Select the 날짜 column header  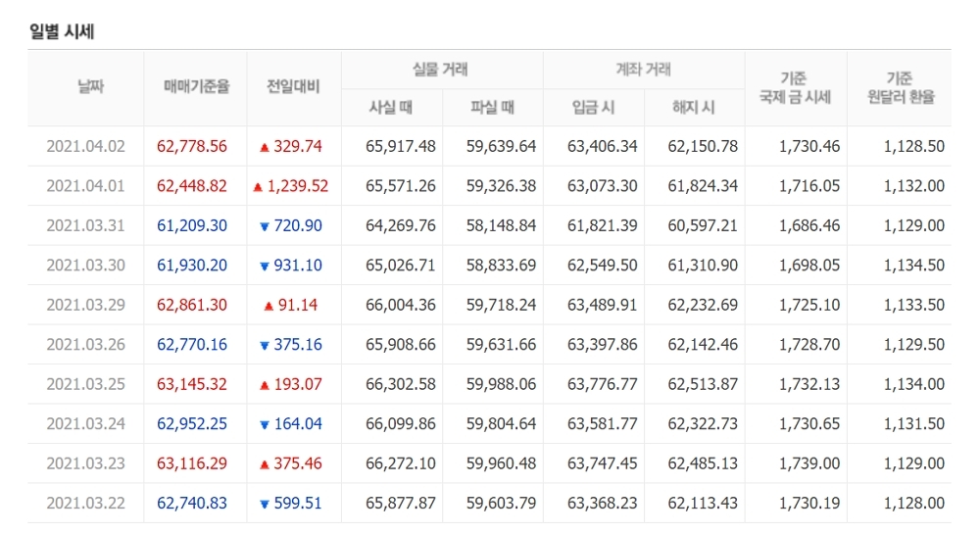[x=90, y=86]
